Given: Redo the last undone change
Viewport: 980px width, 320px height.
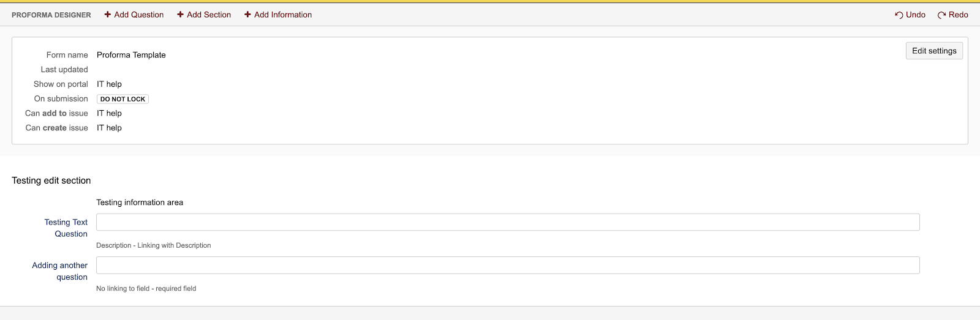Looking at the screenshot, I should [958, 15].
